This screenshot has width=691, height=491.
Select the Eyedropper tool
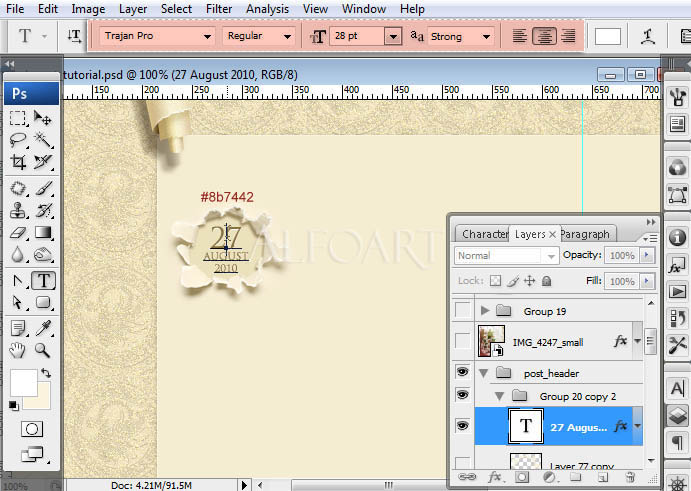coord(43,328)
